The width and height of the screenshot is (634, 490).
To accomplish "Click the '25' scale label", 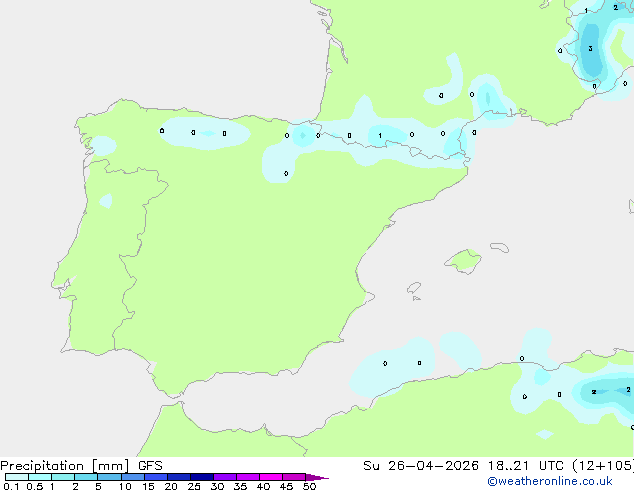I will (x=194, y=486).
